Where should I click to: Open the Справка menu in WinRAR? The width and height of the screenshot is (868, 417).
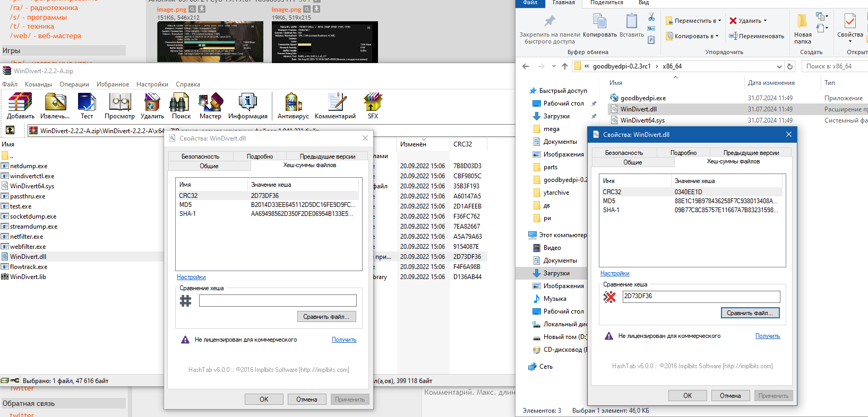[188, 84]
